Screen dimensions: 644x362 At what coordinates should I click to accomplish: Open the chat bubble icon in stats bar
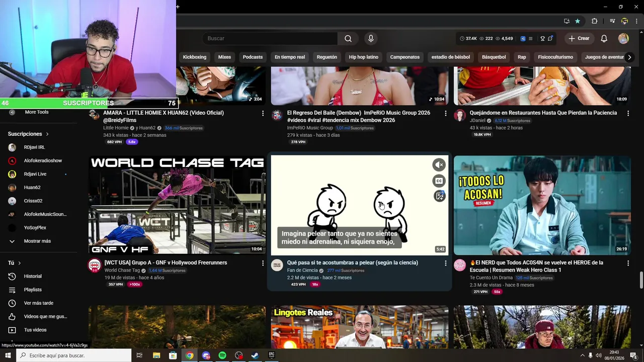(x=550, y=39)
